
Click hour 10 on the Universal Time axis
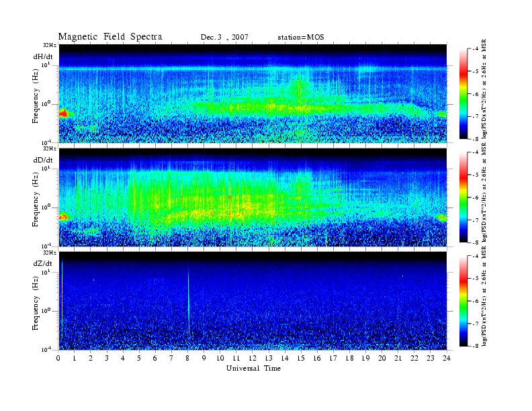220,358
